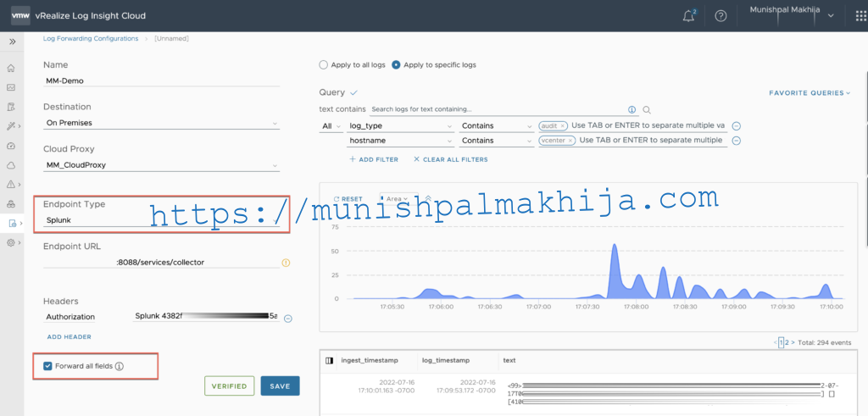Click info icon next to Forward all fields
This screenshot has height=416, width=868.
(x=119, y=366)
